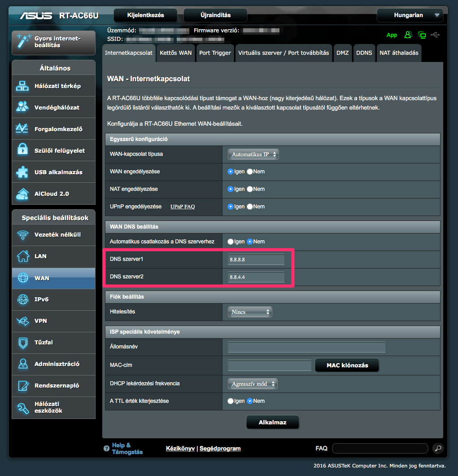Click the FAQ search magnifier icon
Screen dimensions: 458x476
(438, 448)
